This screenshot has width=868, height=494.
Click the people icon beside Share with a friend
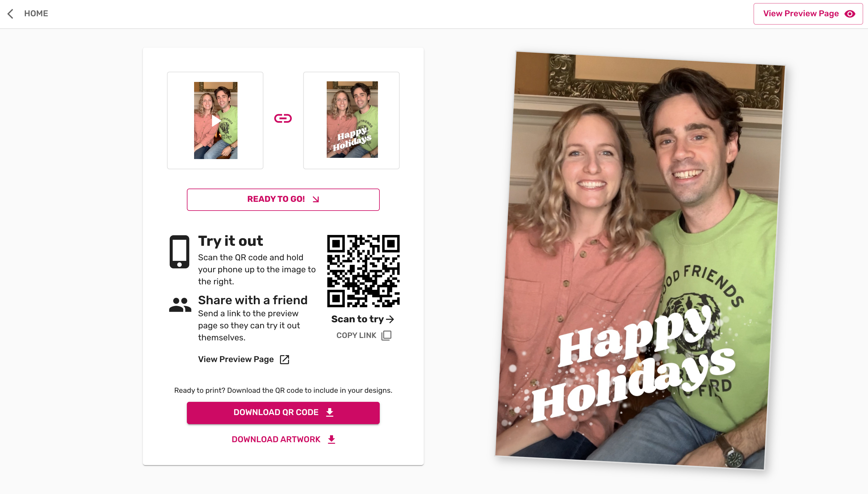tap(180, 305)
